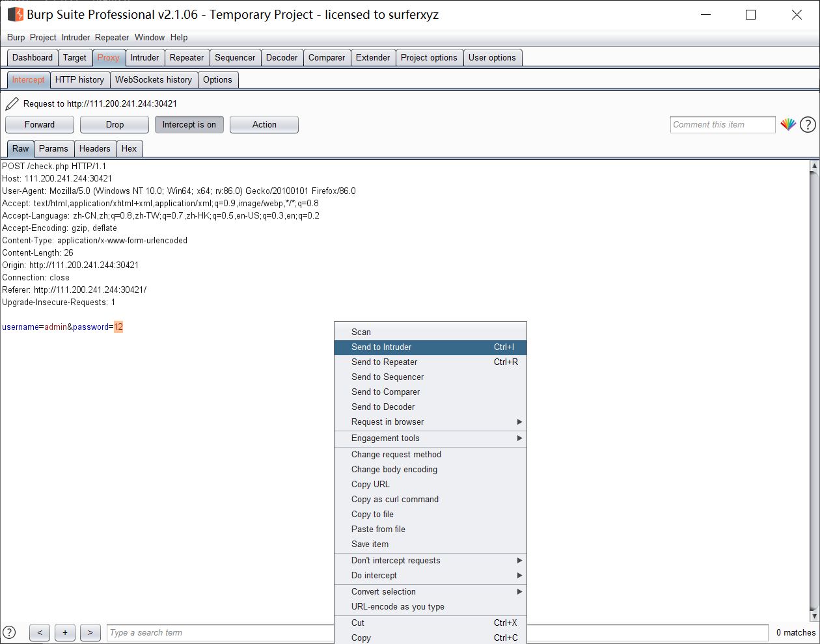Open the Help menu

tap(179, 37)
